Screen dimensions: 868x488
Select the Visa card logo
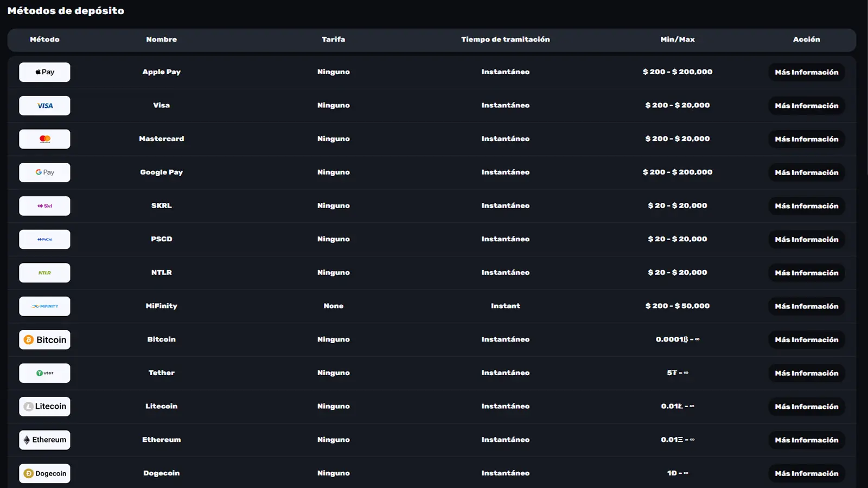[x=44, y=106]
